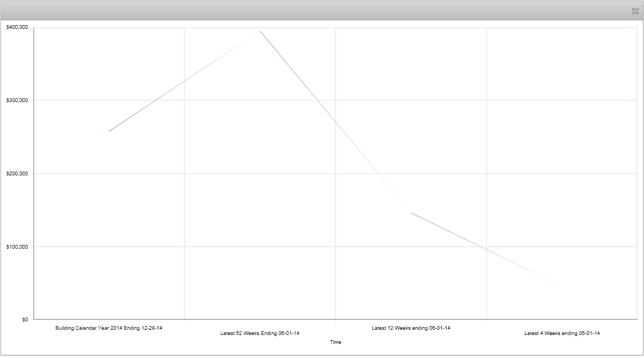Viewport: 644px width, 358px height.
Task: Select the data point for Latest 12 Weeks
Action: (x=411, y=212)
